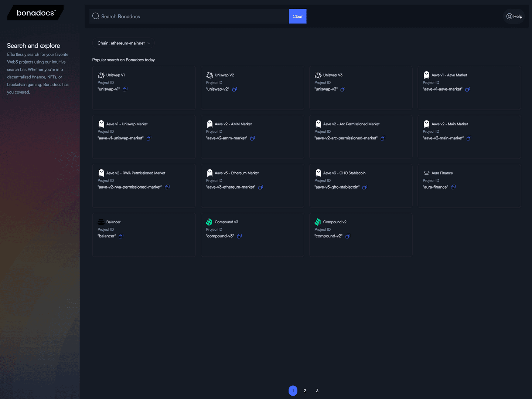
Task: Open the Help menu
Action: pos(514,16)
